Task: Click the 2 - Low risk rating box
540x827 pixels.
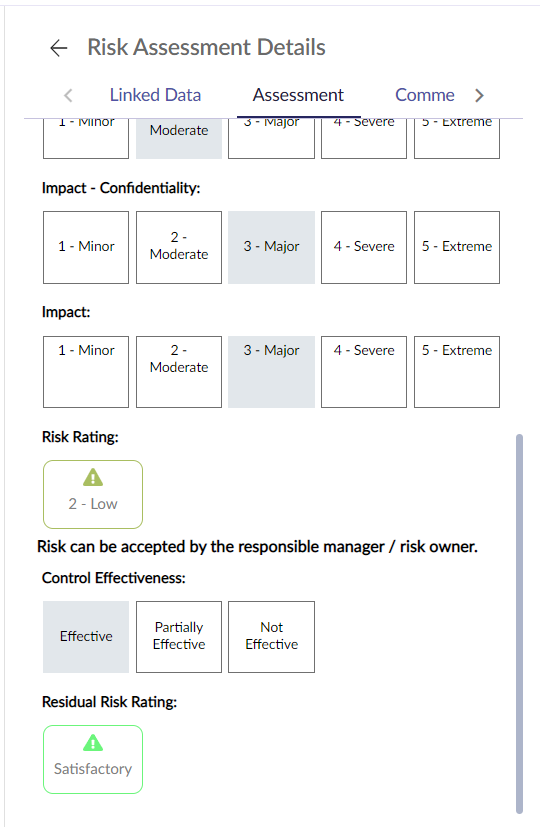Action: coord(93,494)
